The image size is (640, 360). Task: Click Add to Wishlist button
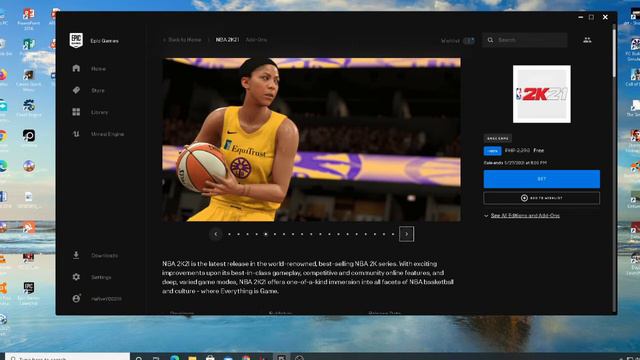point(542,198)
